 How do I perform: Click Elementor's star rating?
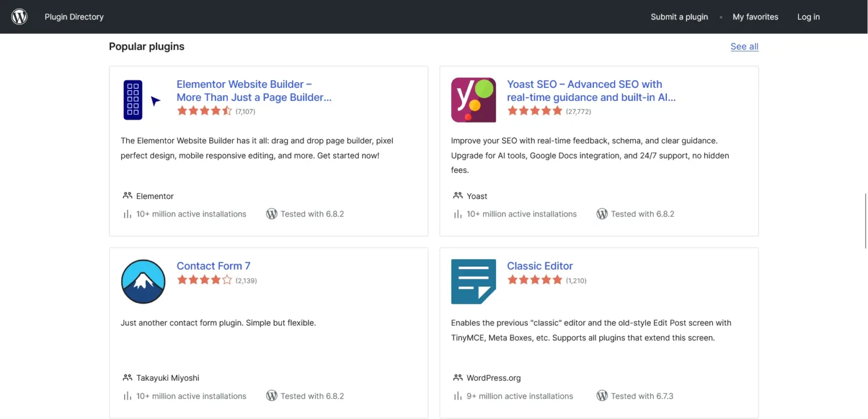tap(204, 111)
